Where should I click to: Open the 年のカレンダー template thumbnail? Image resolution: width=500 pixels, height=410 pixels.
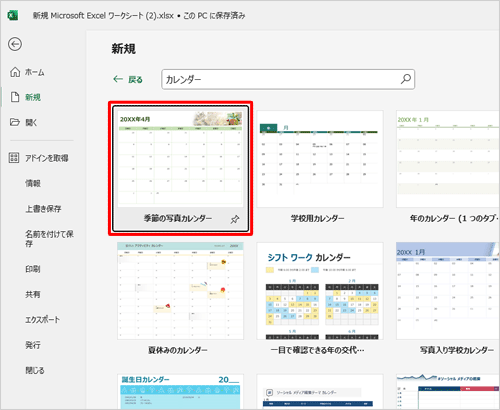(x=448, y=159)
